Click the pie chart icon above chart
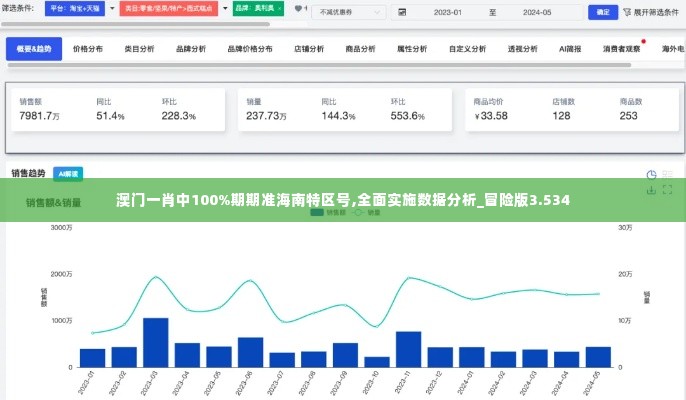The width and height of the screenshot is (686, 400). point(651,174)
